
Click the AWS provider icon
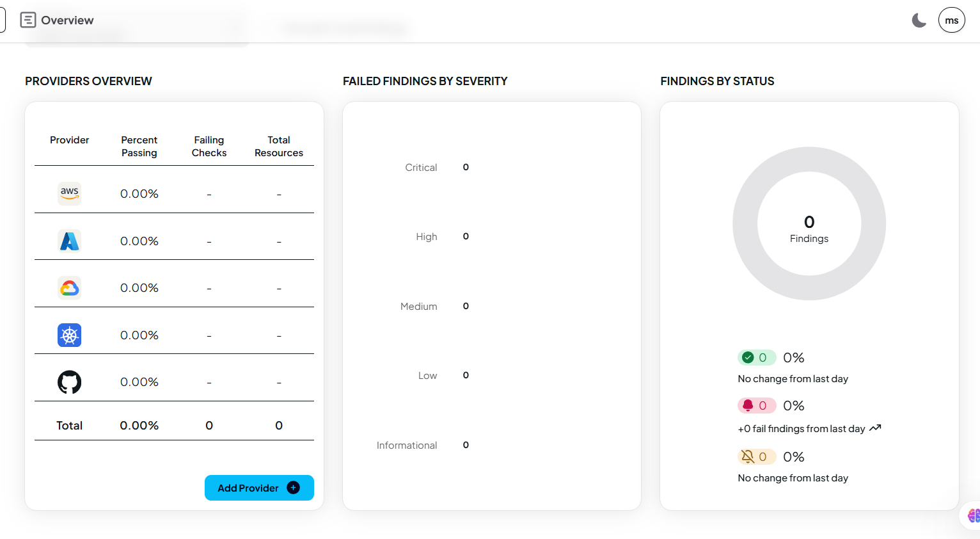tap(69, 193)
